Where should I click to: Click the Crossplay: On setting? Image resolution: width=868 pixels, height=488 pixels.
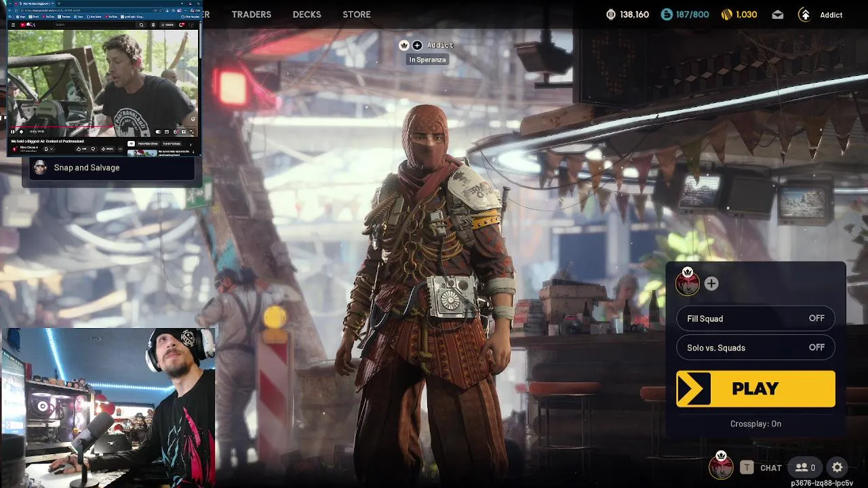point(755,424)
